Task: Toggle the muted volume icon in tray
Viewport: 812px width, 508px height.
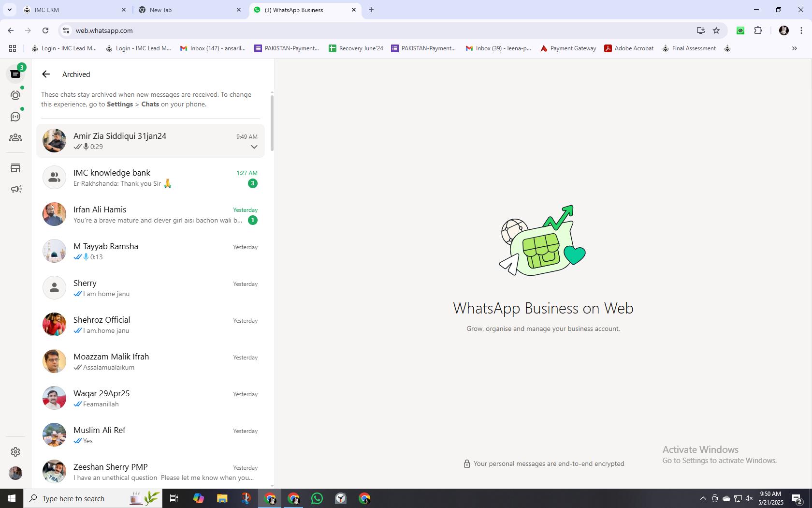Action: click(749, 498)
